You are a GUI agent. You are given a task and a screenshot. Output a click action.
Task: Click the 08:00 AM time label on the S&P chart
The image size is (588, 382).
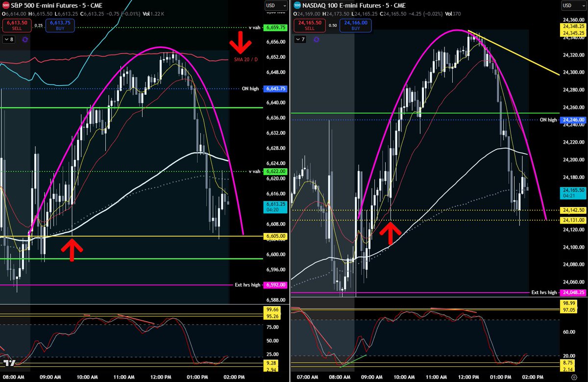tap(13, 377)
